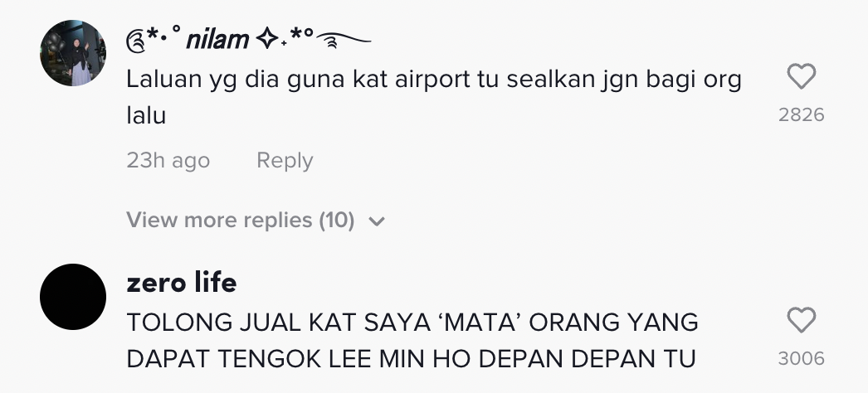Reply to nilam's airport comment
This screenshot has width=868, height=393.
pyautogui.click(x=285, y=160)
